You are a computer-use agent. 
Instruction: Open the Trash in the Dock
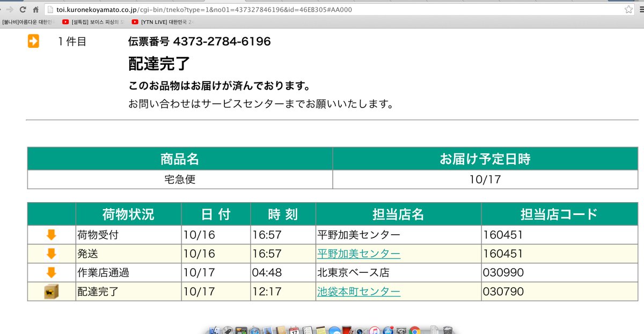[448, 329]
